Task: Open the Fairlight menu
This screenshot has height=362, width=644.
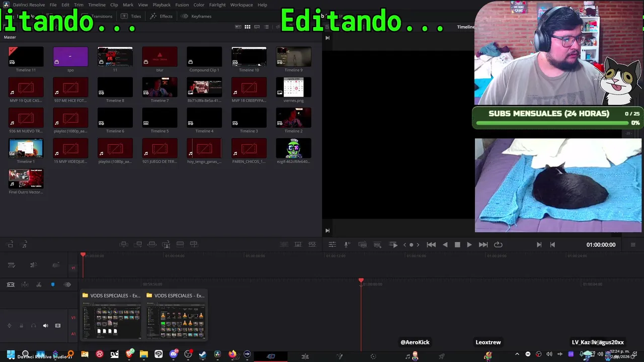Action: point(217,5)
